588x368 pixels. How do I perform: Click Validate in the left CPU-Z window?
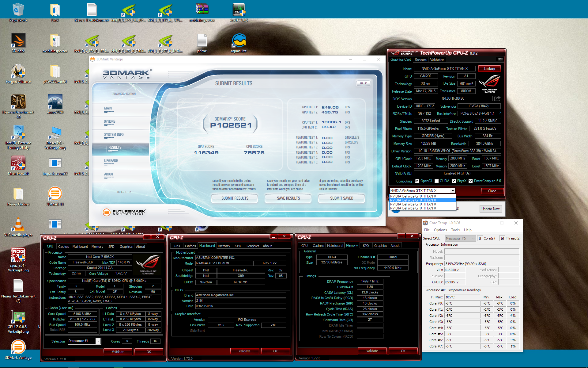(118, 352)
